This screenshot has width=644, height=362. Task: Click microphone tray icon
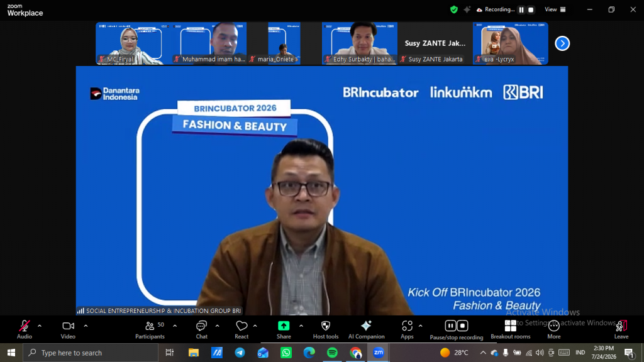pos(506,353)
